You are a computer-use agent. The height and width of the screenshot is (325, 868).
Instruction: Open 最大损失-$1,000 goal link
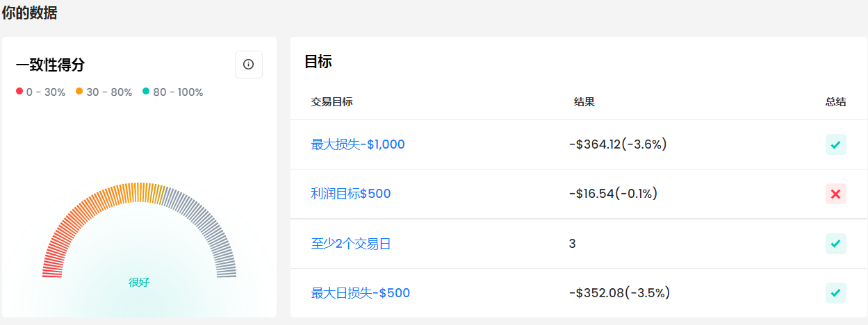(x=358, y=144)
